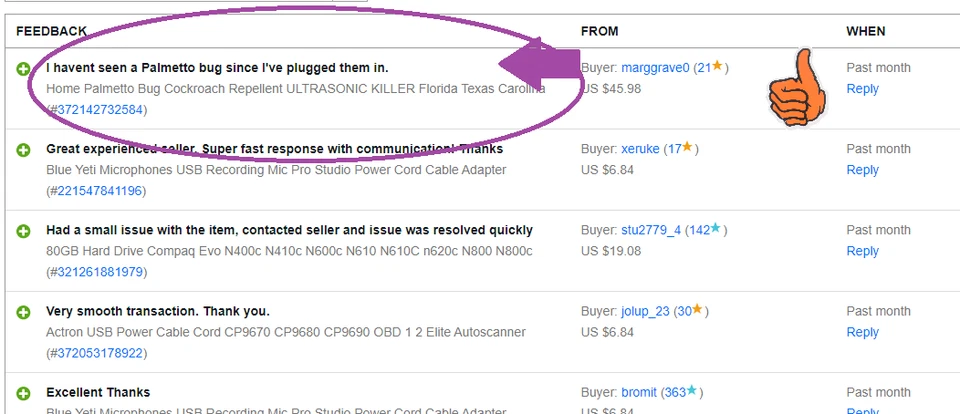Open item number 221547841196 link
Screen dimensions: 960x414
coord(100,190)
